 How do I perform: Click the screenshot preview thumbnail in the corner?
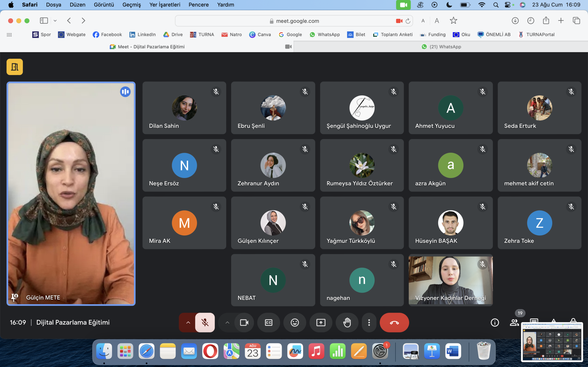(x=552, y=342)
